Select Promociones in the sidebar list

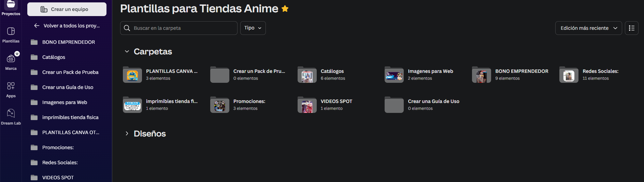pyautogui.click(x=58, y=147)
